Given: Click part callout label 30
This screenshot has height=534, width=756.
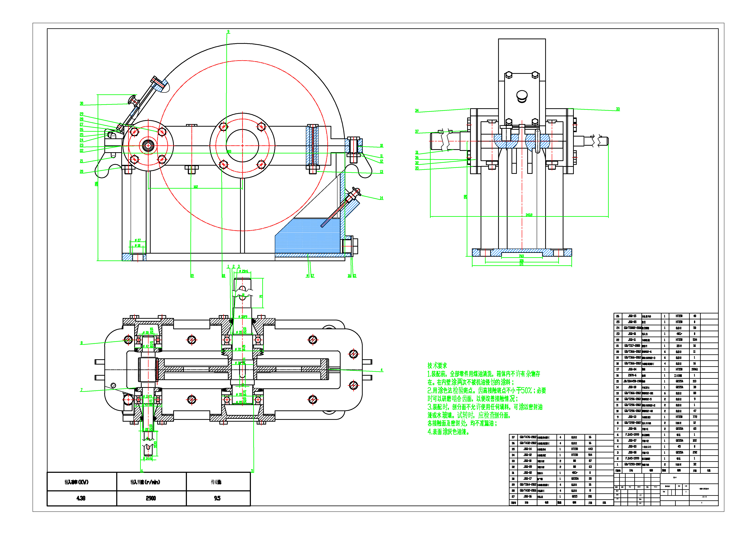Looking at the screenshot, I should coord(81,103).
